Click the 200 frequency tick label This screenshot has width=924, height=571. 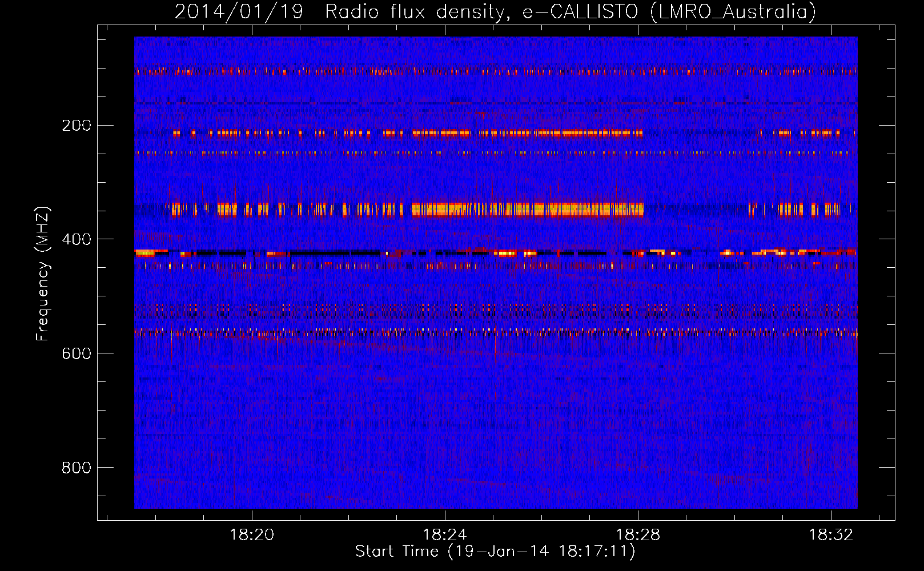pyautogui.click(x=77, y=125)
